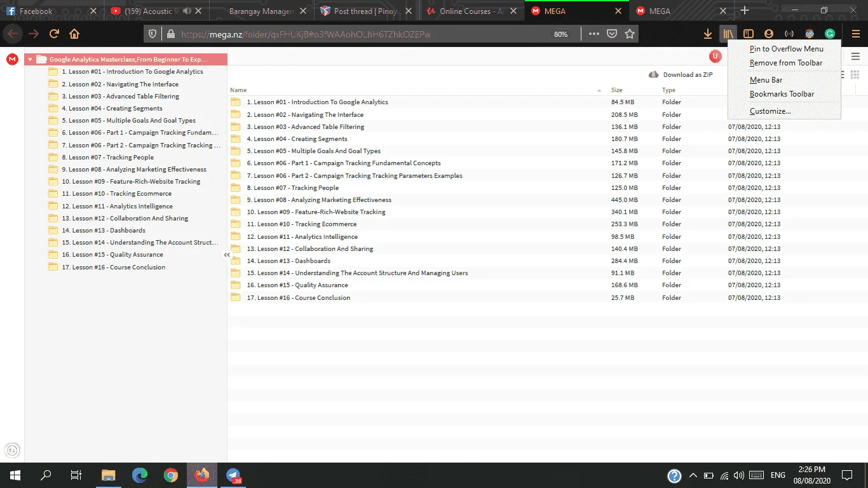
Task: Show hidden system tray icons
Action: (x=693, y=475)
